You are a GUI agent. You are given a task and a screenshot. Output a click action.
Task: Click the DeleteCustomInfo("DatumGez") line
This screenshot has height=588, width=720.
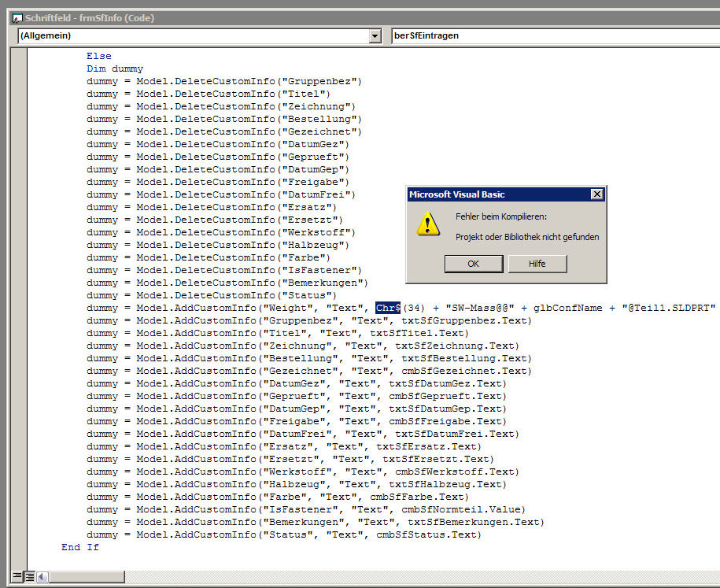pyautogui.click(x=218, y=144)
